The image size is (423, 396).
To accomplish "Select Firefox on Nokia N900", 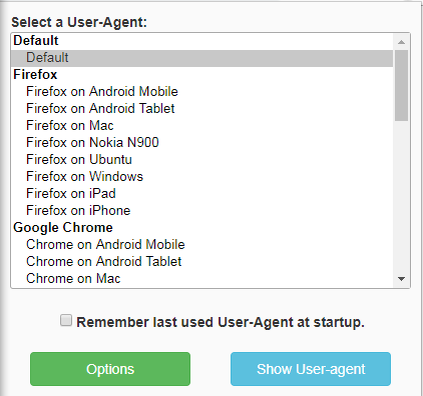I will tap(202, 143).
